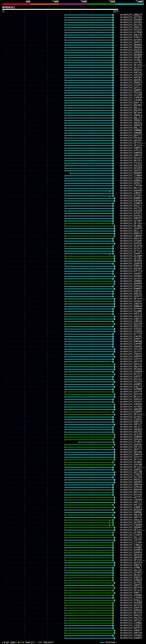Select hit UniRef100_A6EPZ2
146x644 pixels.
(131, 585)
